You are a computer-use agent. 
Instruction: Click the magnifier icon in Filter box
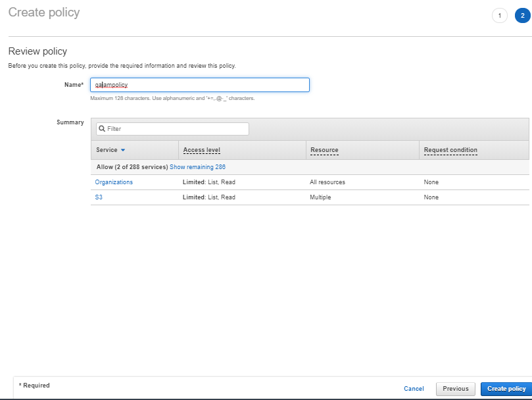[x=102, y=129]
